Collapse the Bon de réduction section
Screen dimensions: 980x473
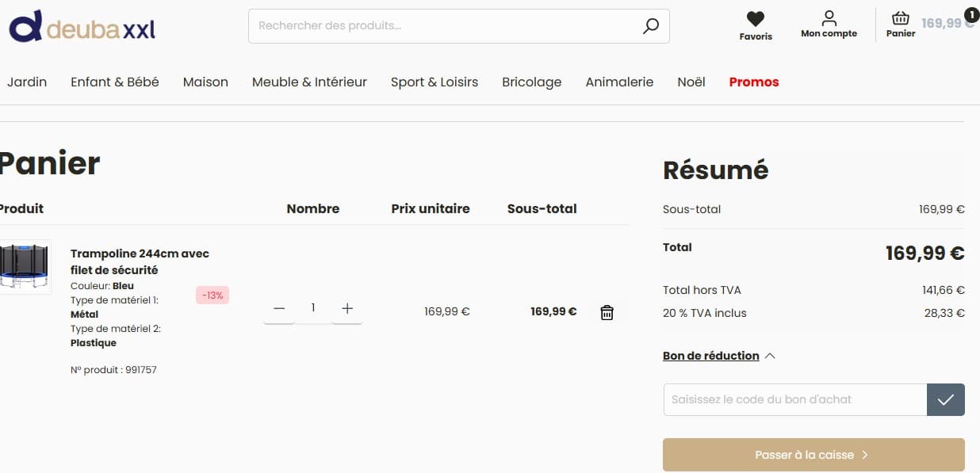click(x=769, y=356)
